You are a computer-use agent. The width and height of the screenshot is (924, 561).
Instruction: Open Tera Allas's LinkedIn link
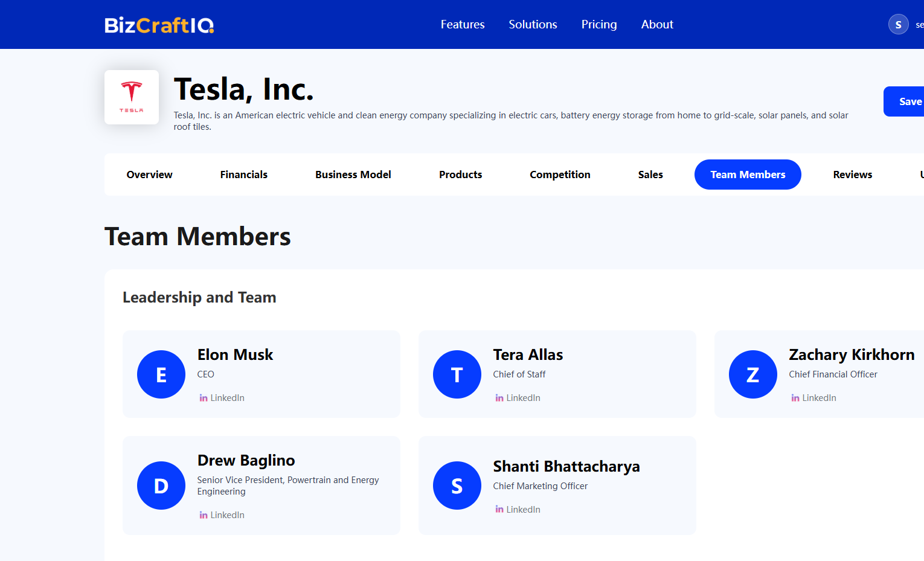point(518,398)
